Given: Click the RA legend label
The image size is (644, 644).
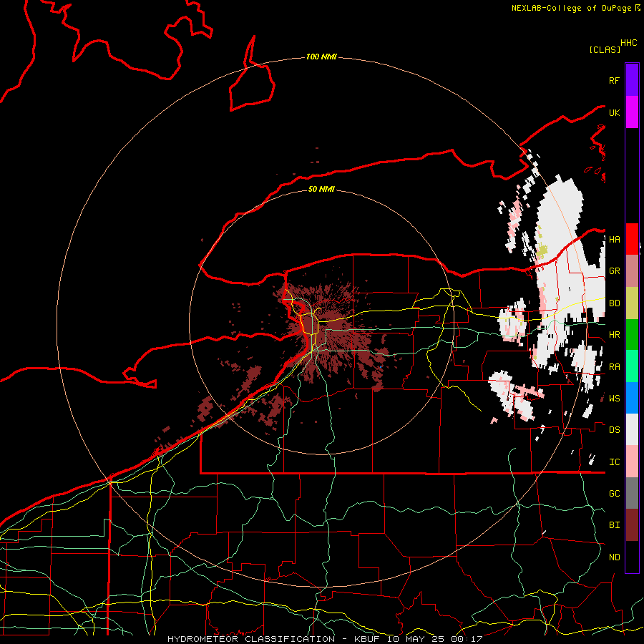Looking at the screenshot, I should pos(615,367).
